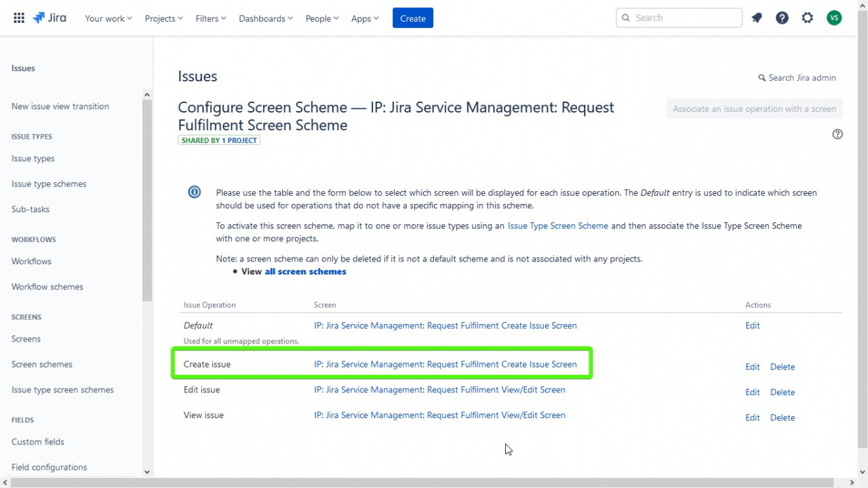Screen dimensions: 868x488
Task: Click Edit for Edit issue operation
Action: click(753, 392)
